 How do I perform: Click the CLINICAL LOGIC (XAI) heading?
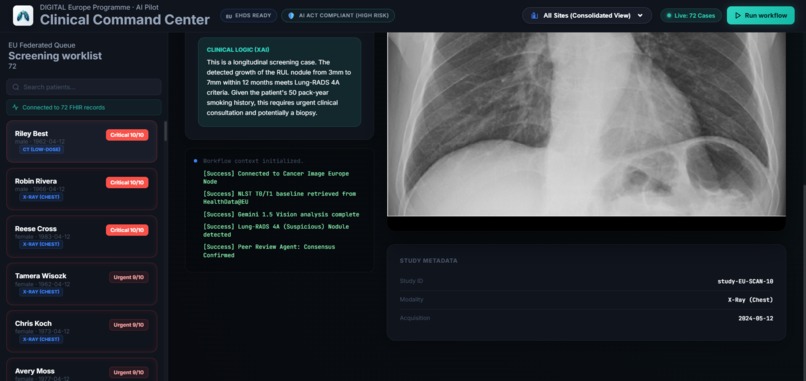(x=238, y=50)
